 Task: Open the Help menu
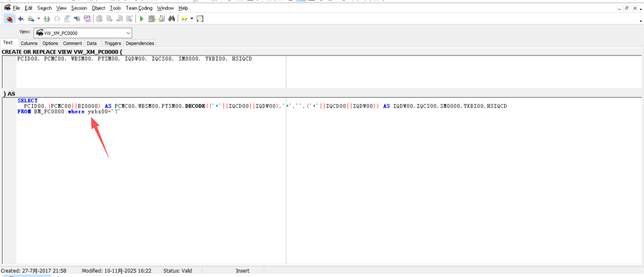click(x=183, y=8)
